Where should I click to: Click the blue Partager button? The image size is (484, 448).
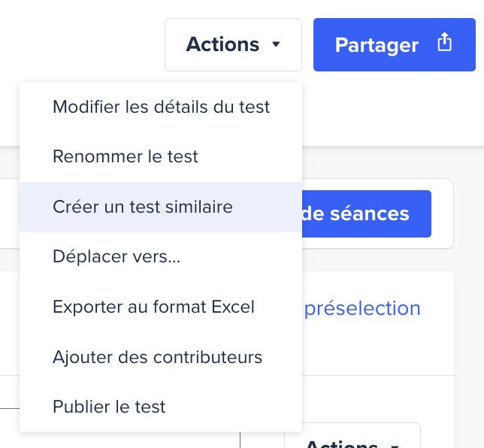click(395, 45)
